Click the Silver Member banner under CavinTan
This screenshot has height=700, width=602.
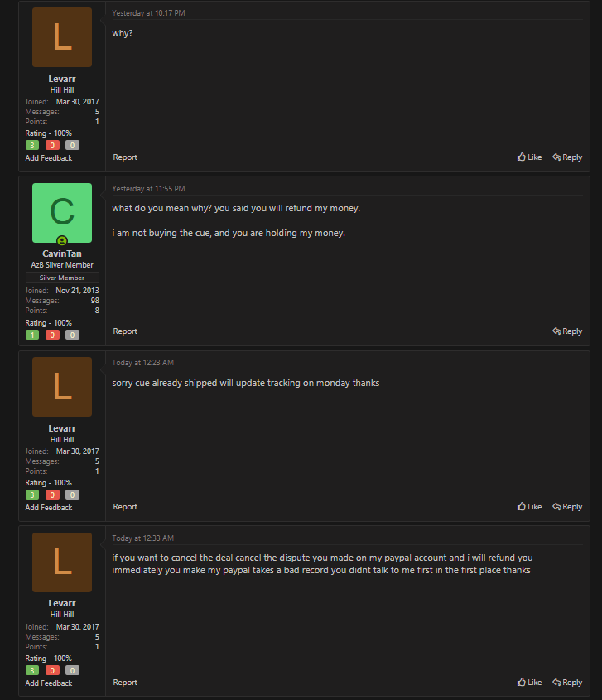point(62,278)
